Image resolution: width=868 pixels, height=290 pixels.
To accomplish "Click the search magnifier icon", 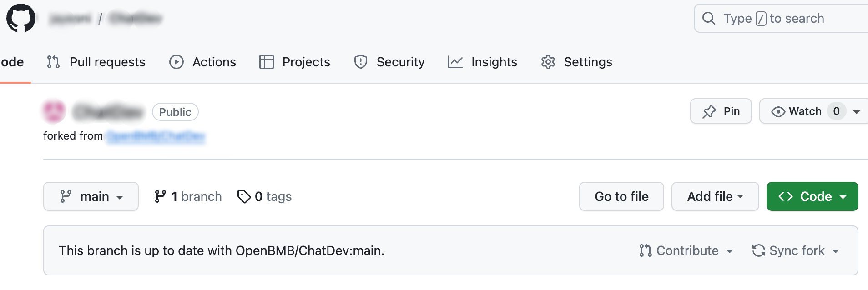I will 708,18.
